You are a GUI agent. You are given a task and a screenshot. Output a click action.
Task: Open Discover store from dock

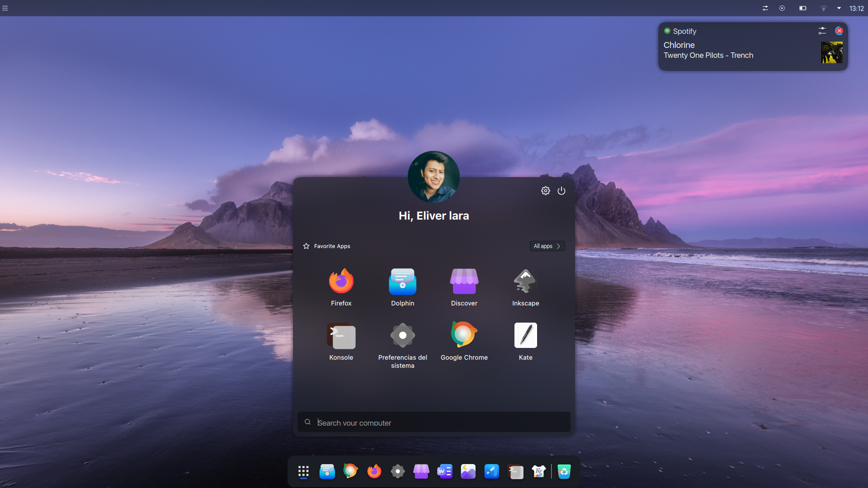pos(421,472)
